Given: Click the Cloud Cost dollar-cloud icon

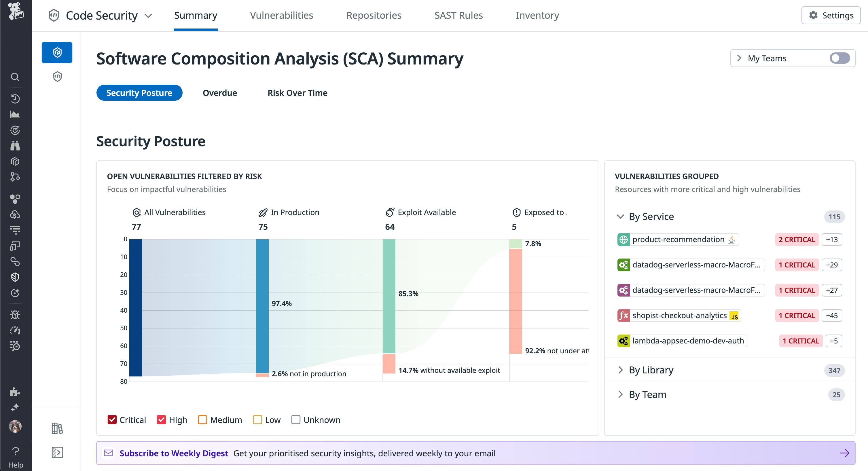Looking at the screenshot, I should 16,214.
